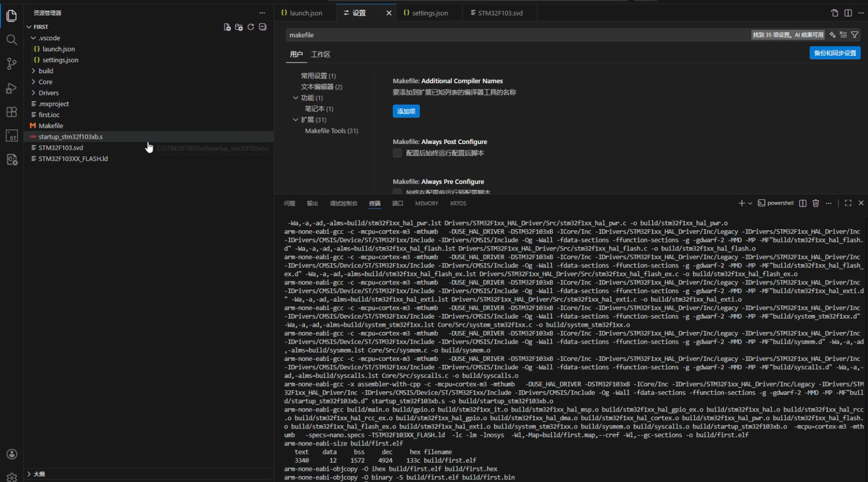The image size is (868, 482).
Task: Open the Extensions view
Action: click(11, 112)
